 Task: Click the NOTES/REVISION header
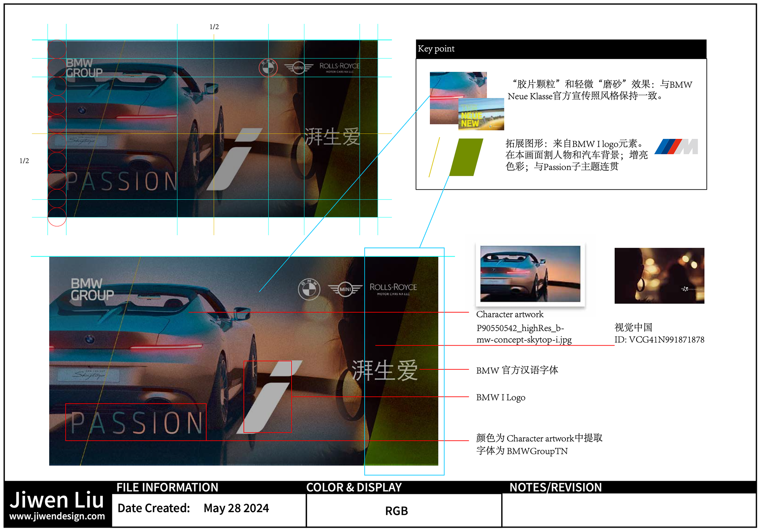[x=555, y=487]
